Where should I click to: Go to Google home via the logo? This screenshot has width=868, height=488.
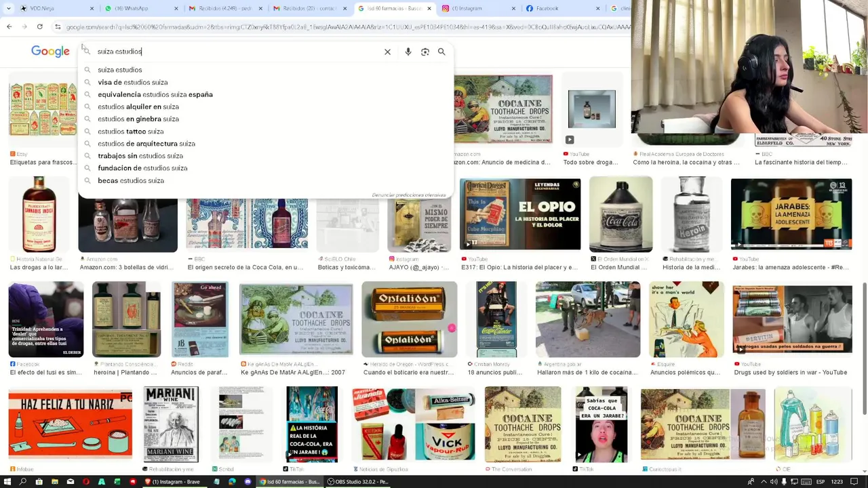(50, 52)
